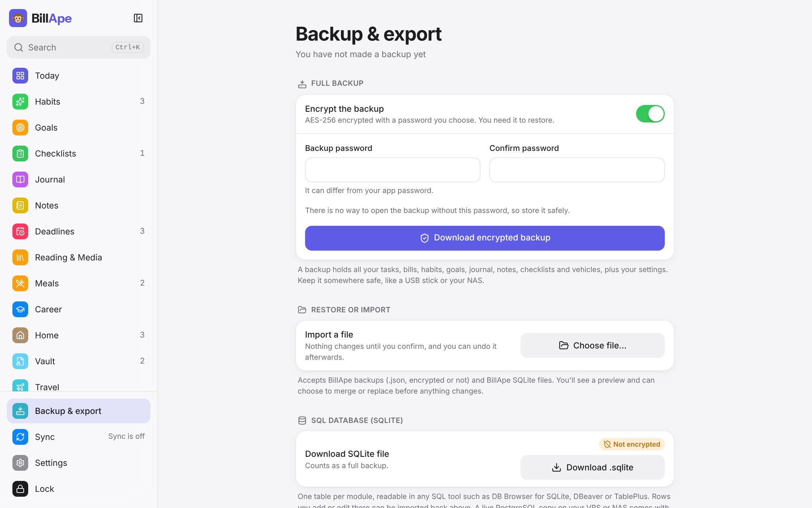
Task: Click the Sync arrows icon
Action: pos(20,437)
